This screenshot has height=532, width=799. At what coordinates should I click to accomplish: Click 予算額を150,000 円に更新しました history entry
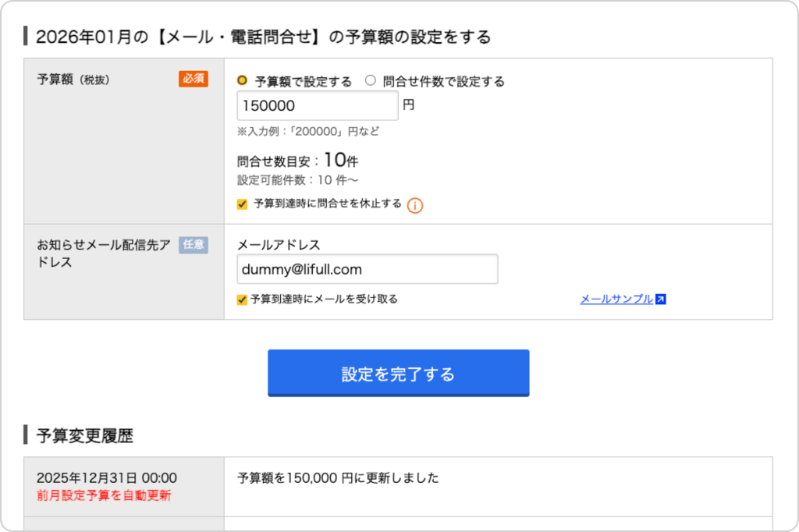tap(338, 477)
